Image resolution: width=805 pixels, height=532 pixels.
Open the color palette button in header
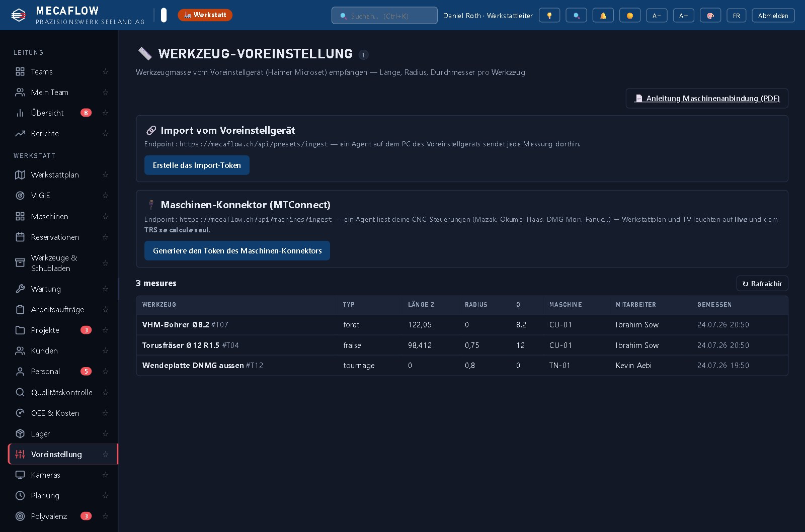[710, 16]
